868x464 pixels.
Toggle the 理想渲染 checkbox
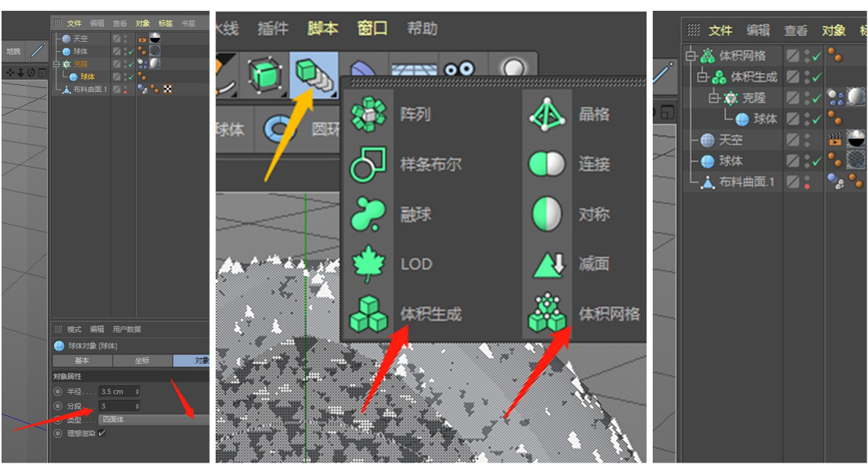101,433
